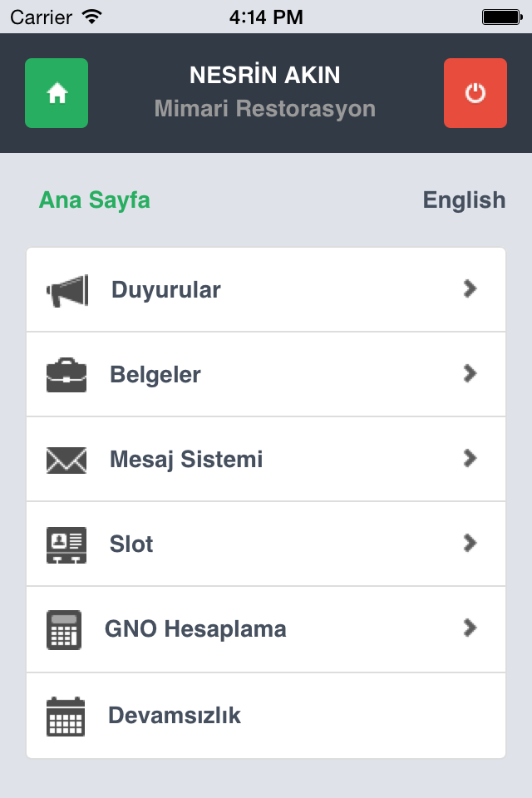The height and width of the screenshot is (798, 532).
Task: Expand Belgeler using its chevron arrow
Action: [470, 373]
